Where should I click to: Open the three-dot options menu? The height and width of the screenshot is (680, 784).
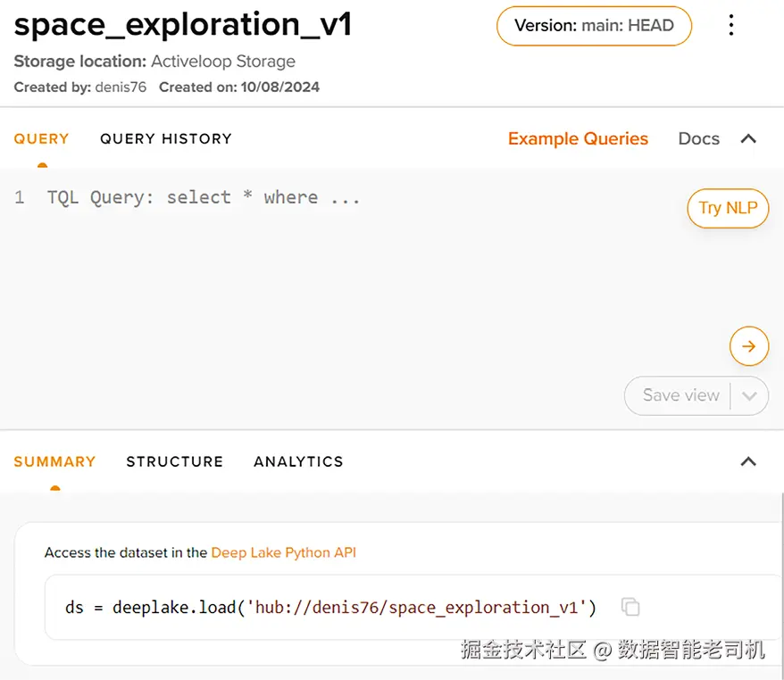pos(731,25)
